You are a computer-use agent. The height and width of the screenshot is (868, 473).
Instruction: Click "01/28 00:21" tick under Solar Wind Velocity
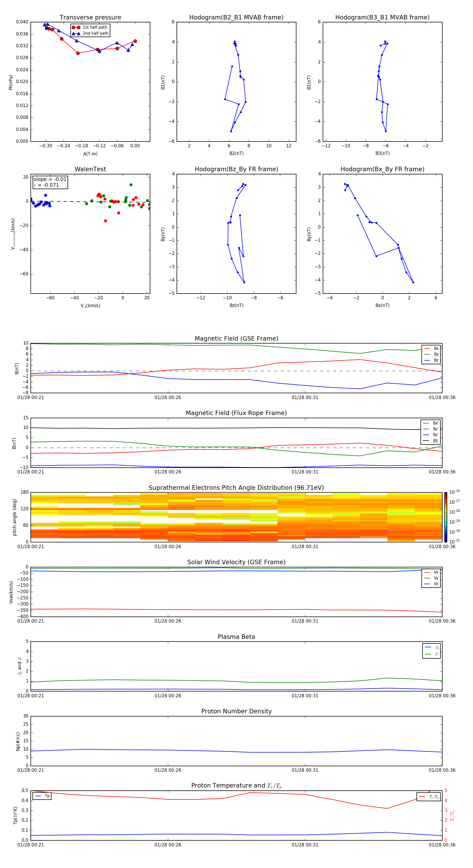[x=31, y=621]
